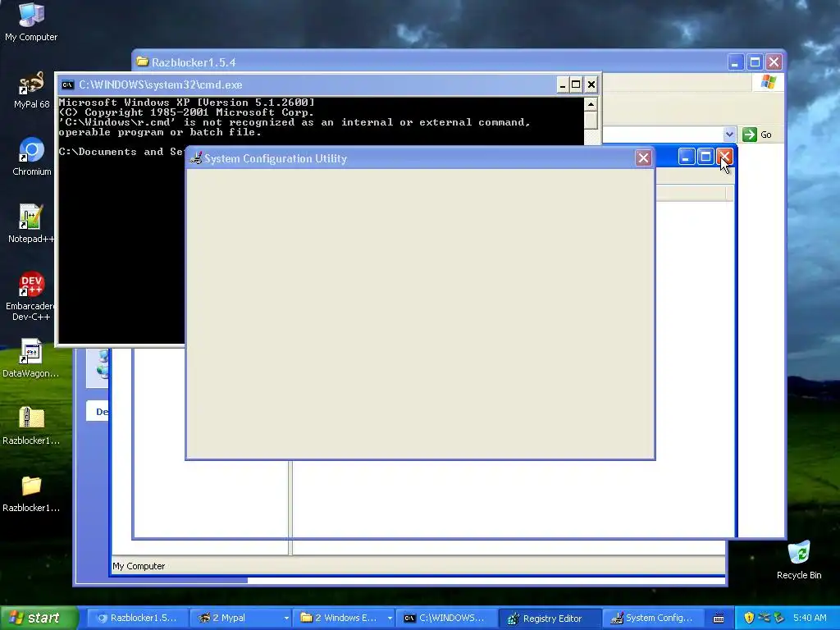Switch to Registry Editor in the taskbar
The image size is (840, 630).
[x=550, y=618]
